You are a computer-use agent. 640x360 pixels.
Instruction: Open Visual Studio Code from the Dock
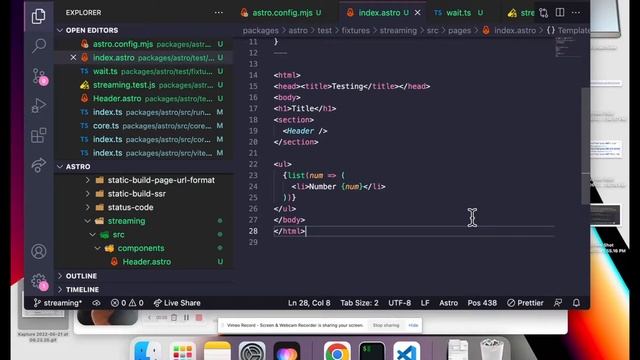tap(407, 351)
